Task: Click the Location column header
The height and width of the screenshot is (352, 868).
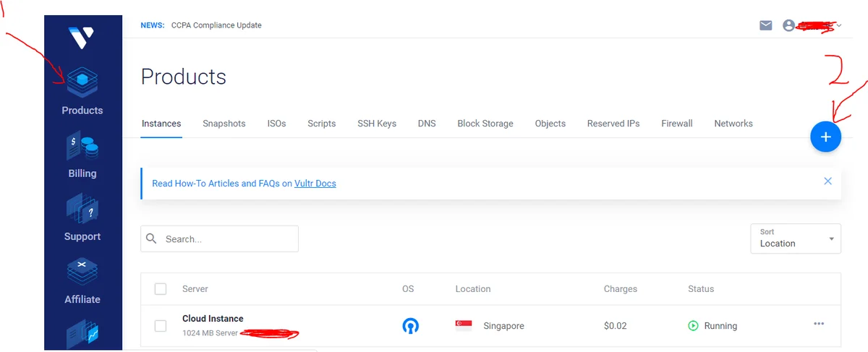Action: [473, 289]
